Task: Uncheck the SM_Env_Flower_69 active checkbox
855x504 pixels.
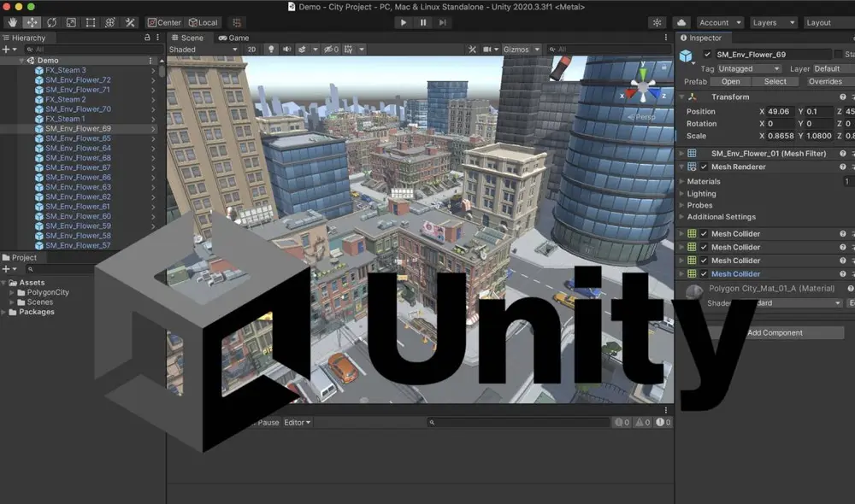Action: [x=707, y=54]
